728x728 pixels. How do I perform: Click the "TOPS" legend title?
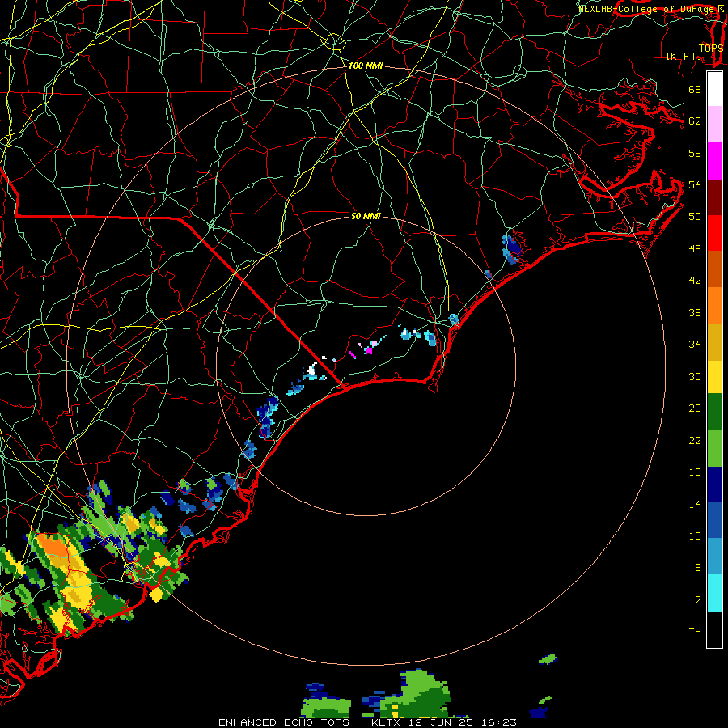711,48
